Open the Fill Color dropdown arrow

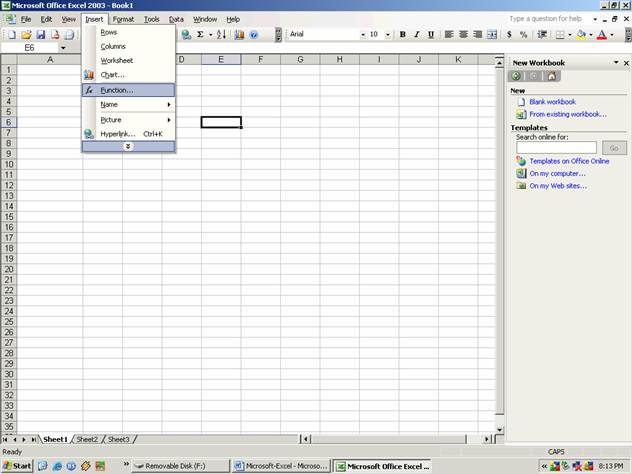590,35
